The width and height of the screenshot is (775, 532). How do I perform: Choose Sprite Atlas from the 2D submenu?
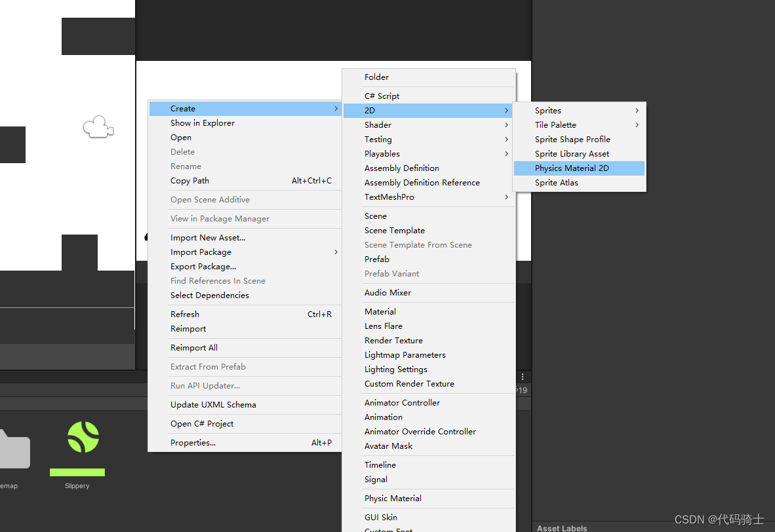click(556, 182)
